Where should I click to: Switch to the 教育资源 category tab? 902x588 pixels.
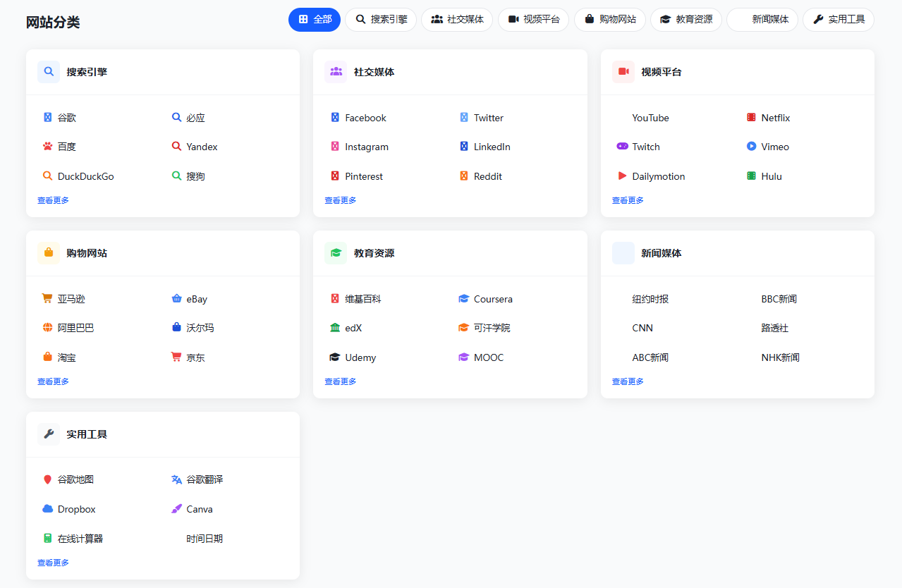point(686,20)
